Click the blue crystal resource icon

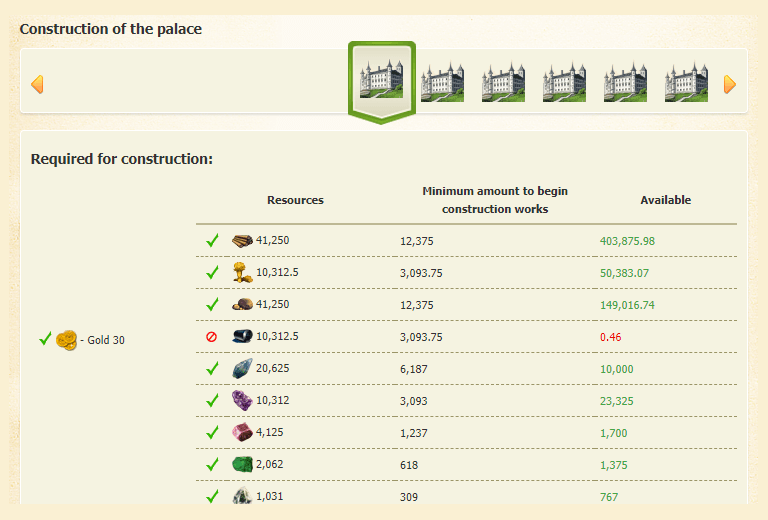coord(242,368)
